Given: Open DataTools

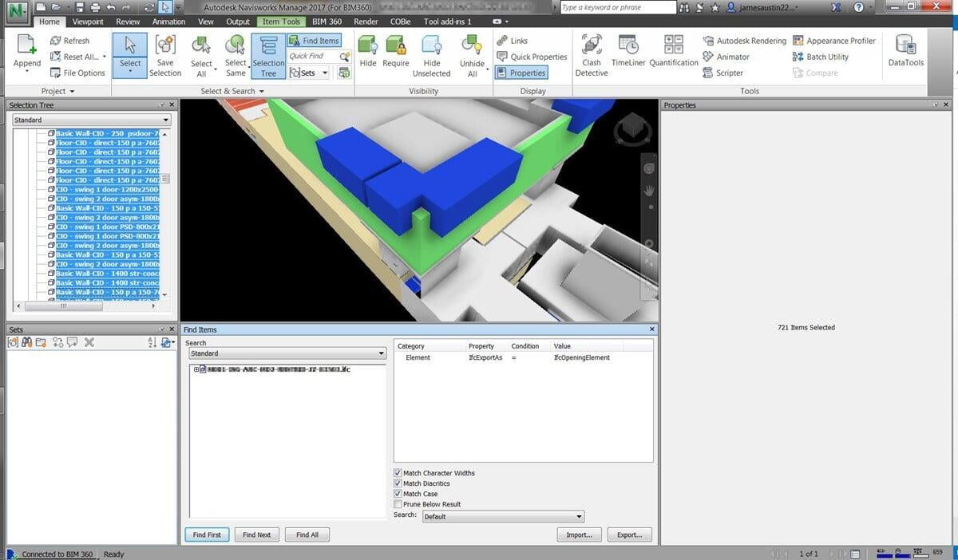Looking at the screenshot, I should [x=905, y=51].
